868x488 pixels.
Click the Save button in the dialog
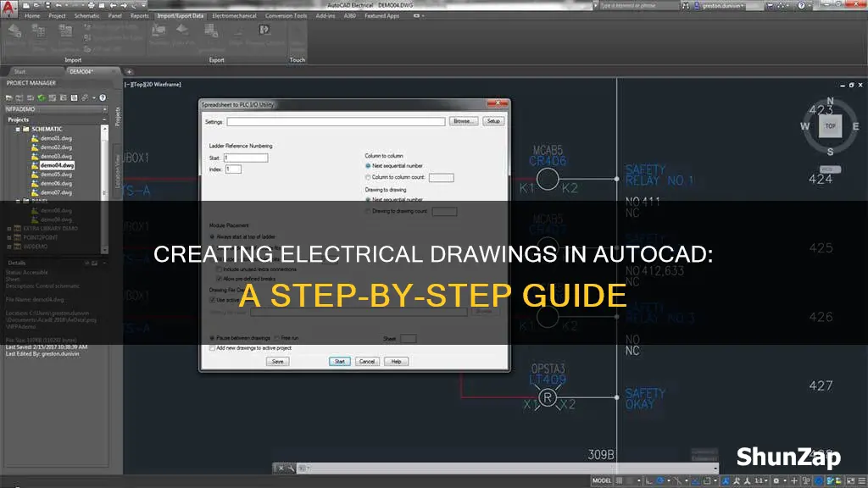pos(277,361)
